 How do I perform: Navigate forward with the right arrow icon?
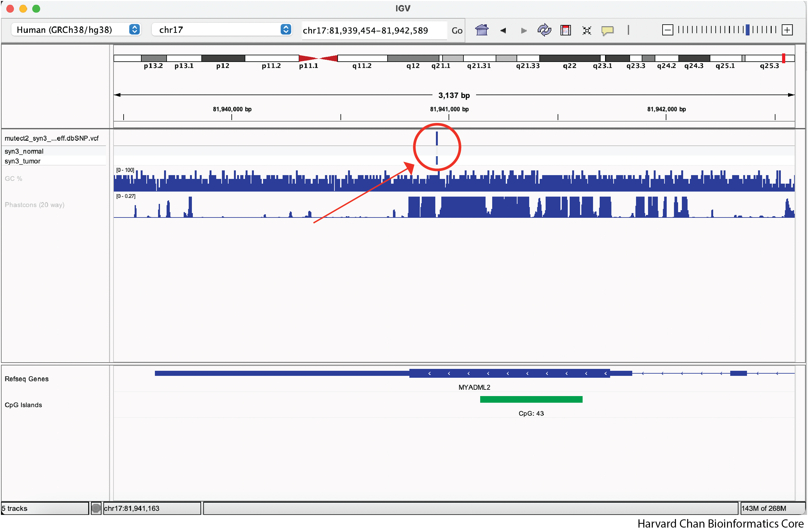coord(523,31)
